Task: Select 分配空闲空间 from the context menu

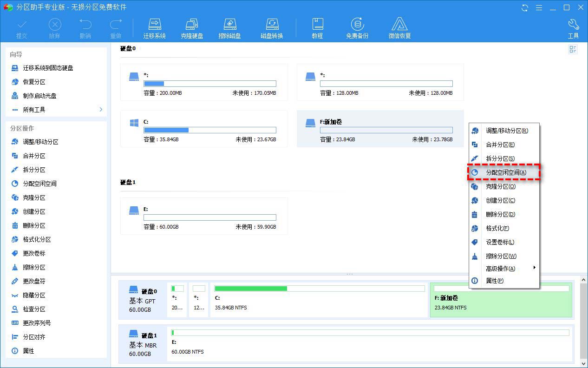Action: (504, 172)
